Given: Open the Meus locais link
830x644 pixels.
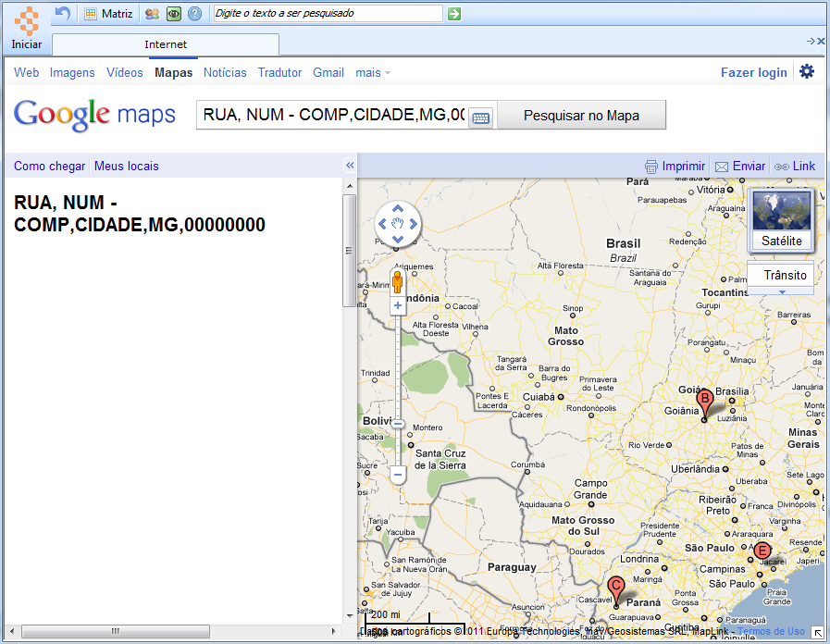Looking at the screenshot, I should (127, 167).
